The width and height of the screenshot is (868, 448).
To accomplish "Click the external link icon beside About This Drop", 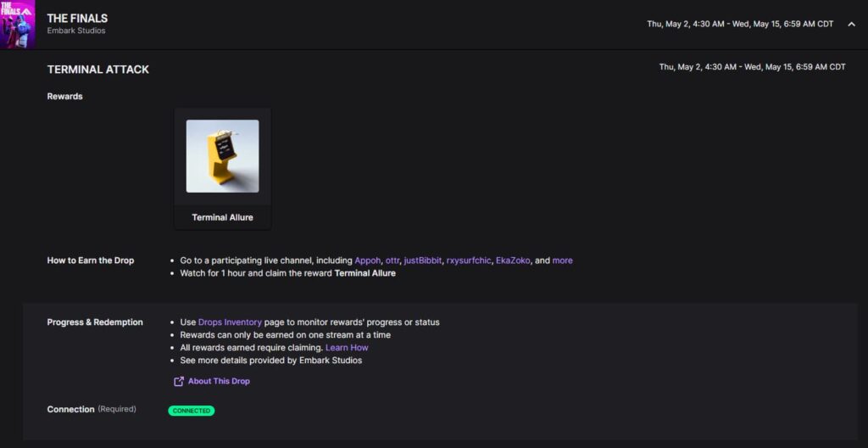I will pyautogui.click(x=179, y=382).
